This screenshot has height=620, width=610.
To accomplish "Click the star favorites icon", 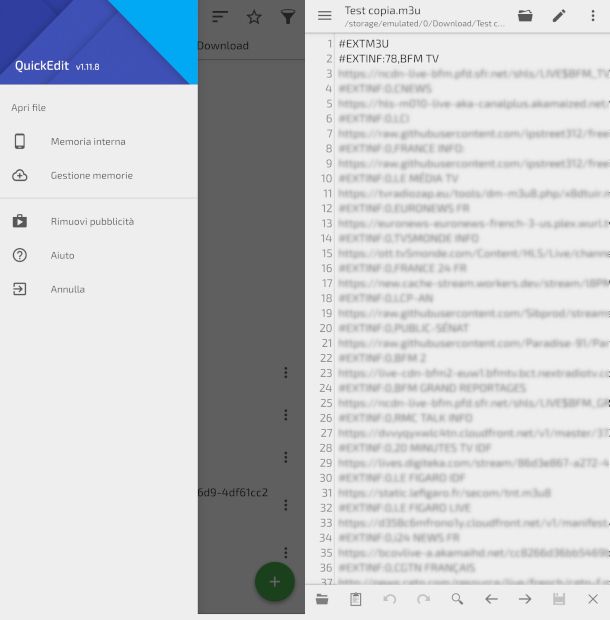I will pyautogui.click(x=254, y=17).
